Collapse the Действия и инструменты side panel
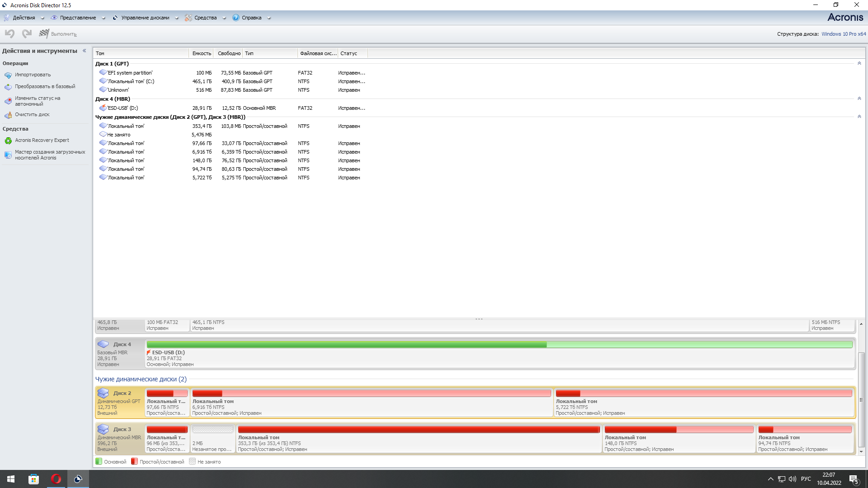Viewport: 868px width, 488px height. pos(85,51)
